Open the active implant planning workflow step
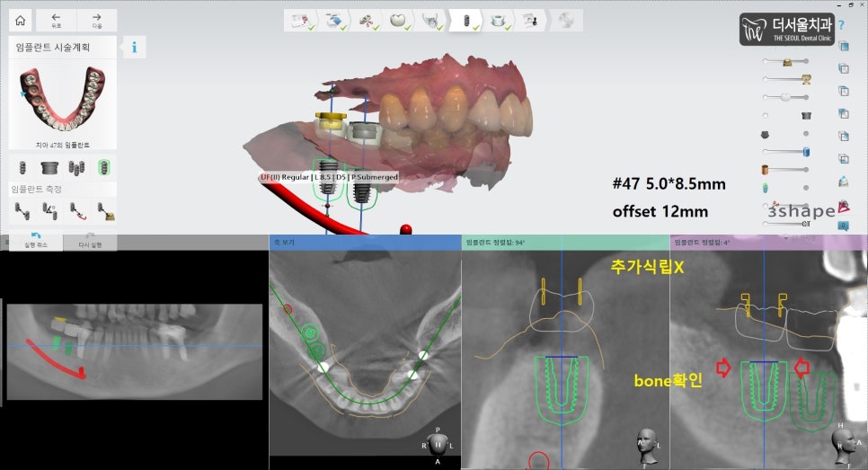This screenshot has width=868, height=470. tap(465, 21)
